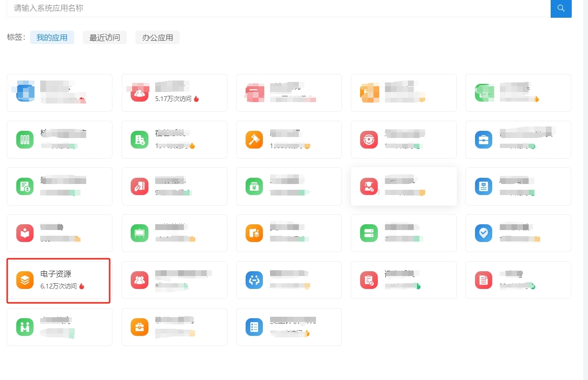Open the green server stack app icon
This screenshot has height=380, width=588.
click(369, 233)
